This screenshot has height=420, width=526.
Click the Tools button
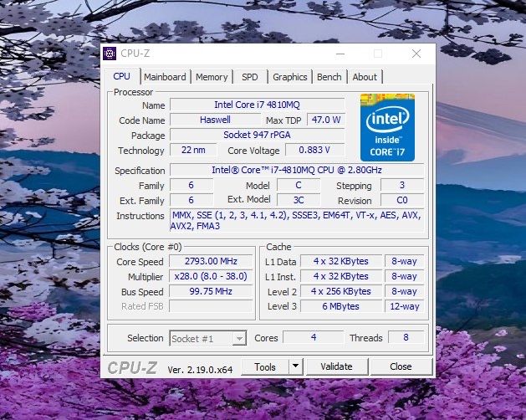265,367
